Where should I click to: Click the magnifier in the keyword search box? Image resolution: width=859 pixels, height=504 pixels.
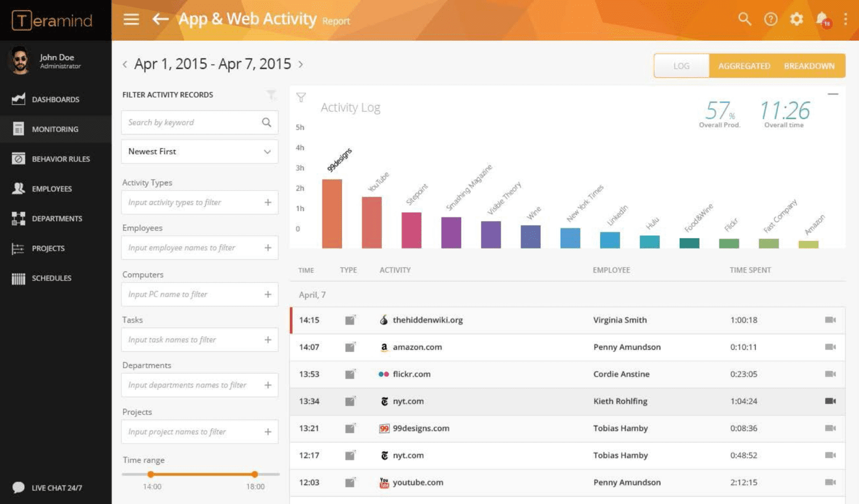266,122
